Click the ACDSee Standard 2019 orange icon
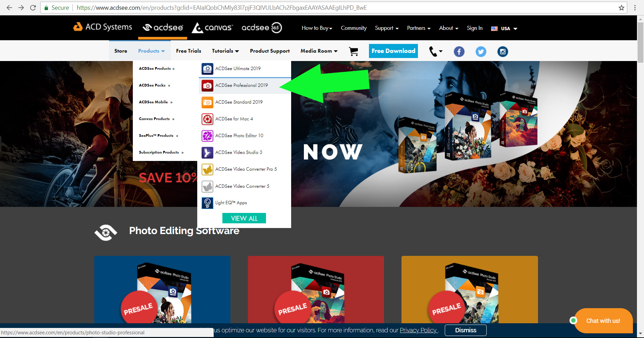The height and width of the screenshot is (338, 644). click(207, 102)
